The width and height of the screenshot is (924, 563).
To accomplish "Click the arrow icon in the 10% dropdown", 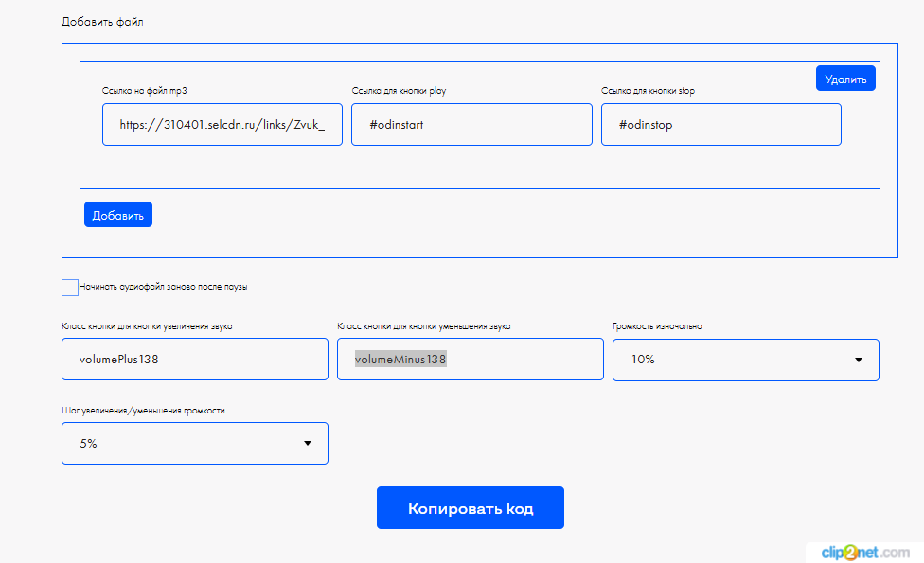I will pyautogui.click(x=858, y=361).
